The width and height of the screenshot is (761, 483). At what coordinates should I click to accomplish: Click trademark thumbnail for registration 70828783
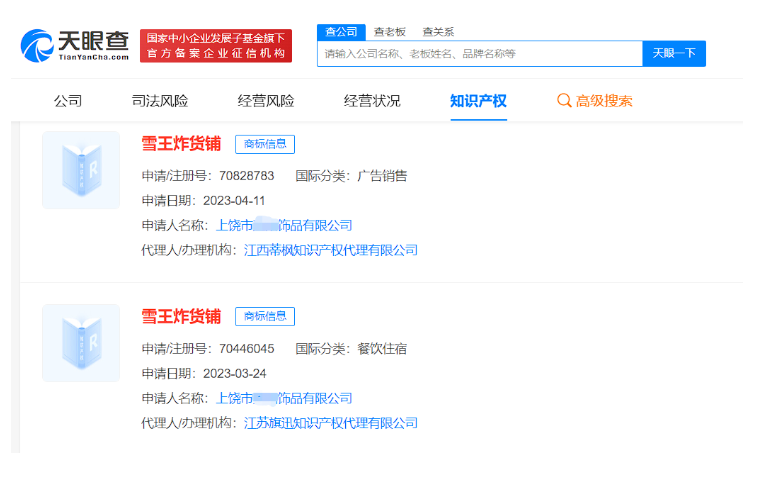(x=81, y=170)
